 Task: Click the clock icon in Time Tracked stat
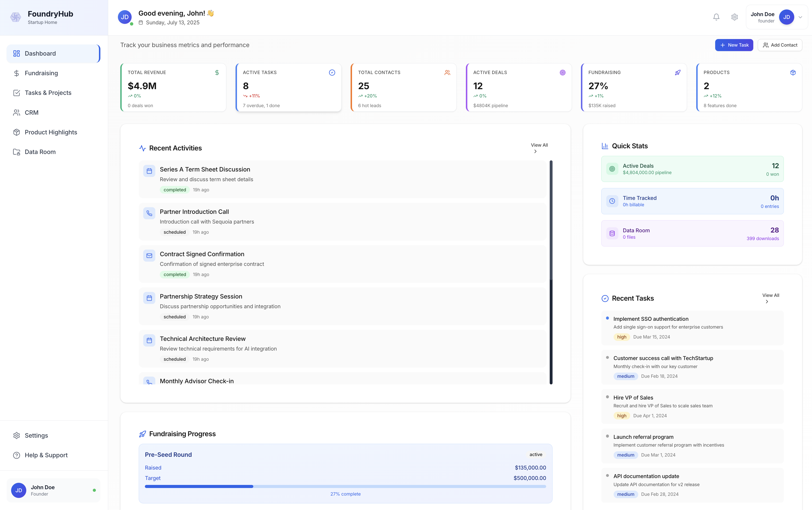612,201
